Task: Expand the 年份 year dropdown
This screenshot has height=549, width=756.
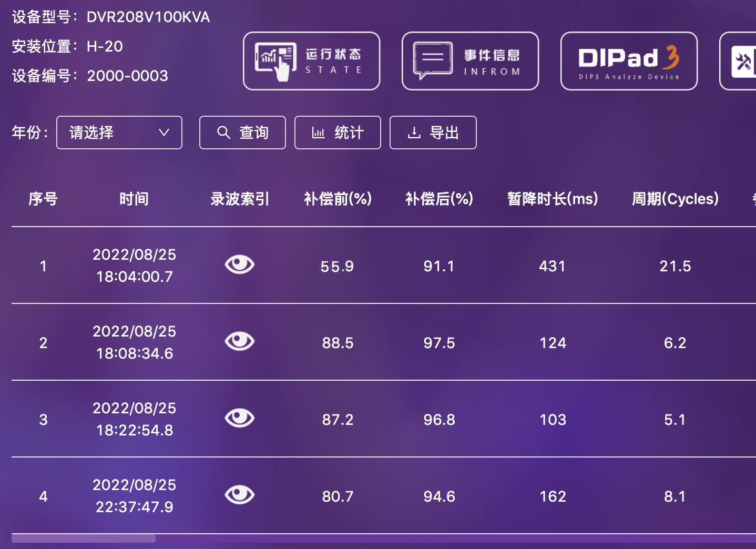Action: click(x=119, y=133)
